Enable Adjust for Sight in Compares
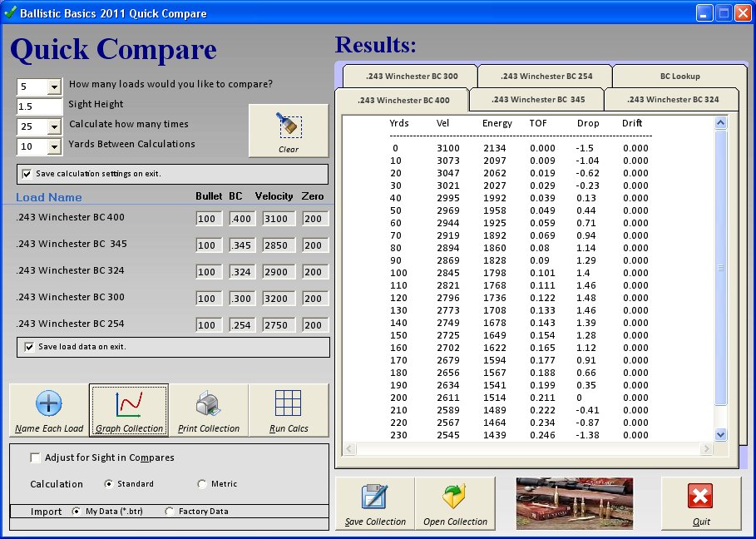Viewport: 756px width, 539px height. [x=35, y=457]
